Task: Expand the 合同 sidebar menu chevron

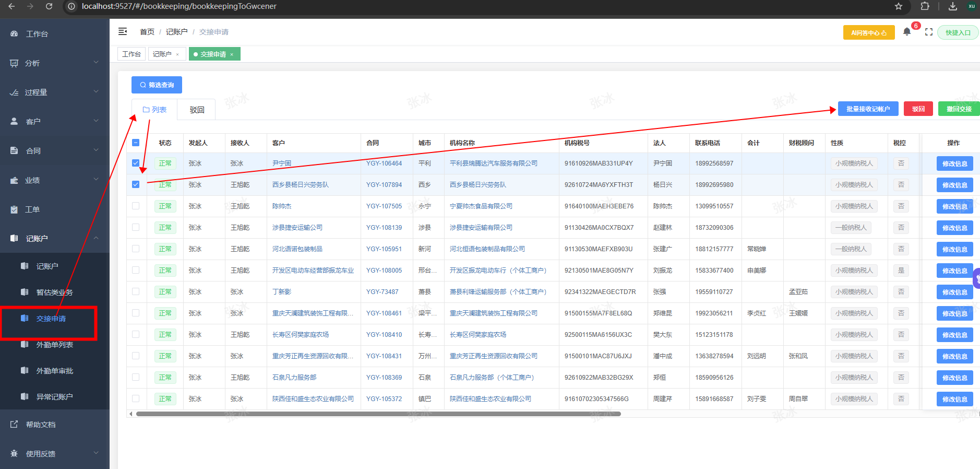Action: point(96,150)
